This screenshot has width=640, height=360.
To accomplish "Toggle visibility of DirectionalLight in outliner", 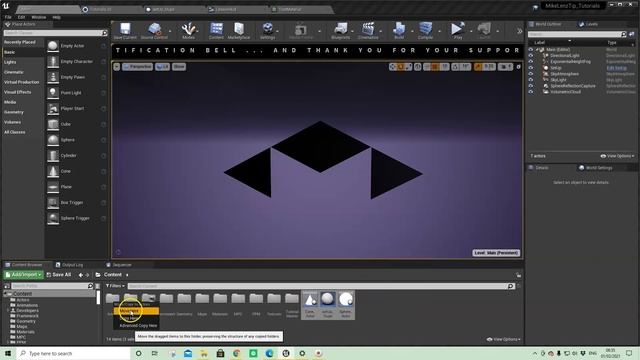I will [531, 56].
